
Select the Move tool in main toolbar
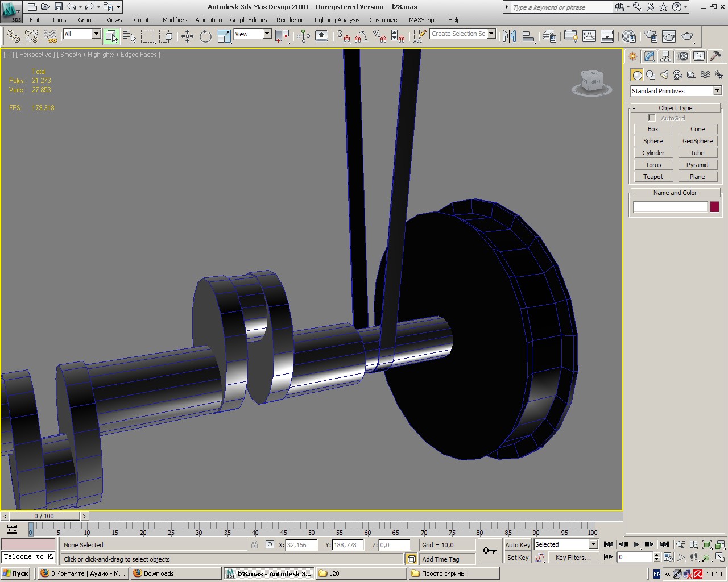(x=187, y=36)
